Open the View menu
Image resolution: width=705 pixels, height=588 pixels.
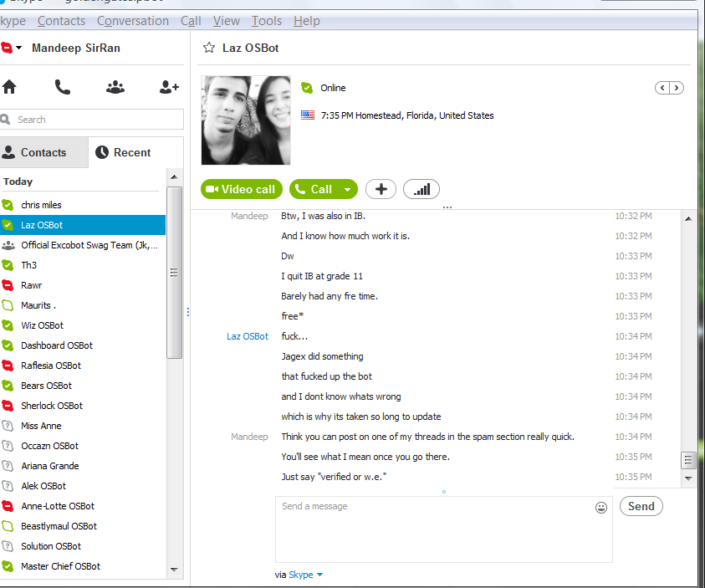point(226,21)
